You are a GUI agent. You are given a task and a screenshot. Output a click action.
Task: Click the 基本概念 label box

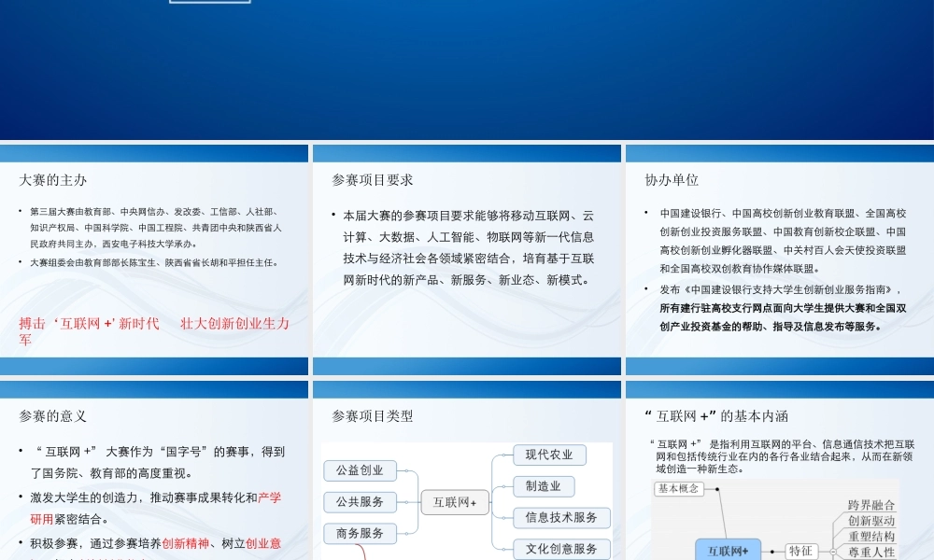click(x=679, y=488)
